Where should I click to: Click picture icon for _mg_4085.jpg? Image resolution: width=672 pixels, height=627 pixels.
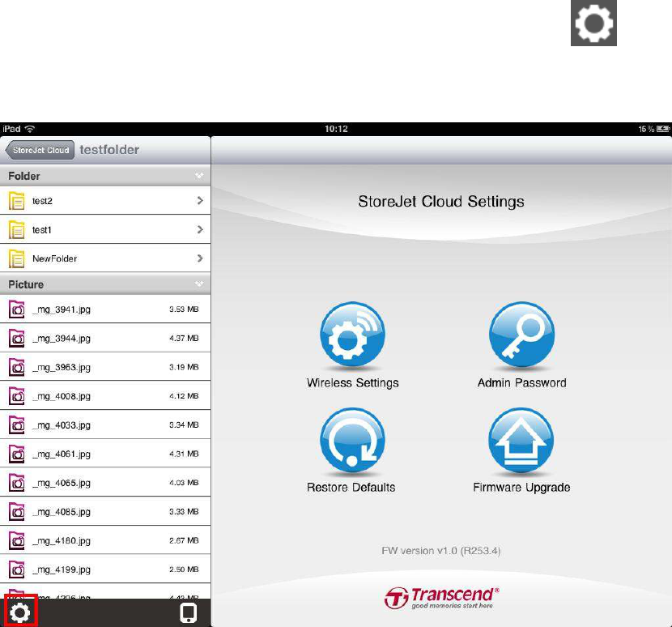pyautogui.click(x=17, y=512)
